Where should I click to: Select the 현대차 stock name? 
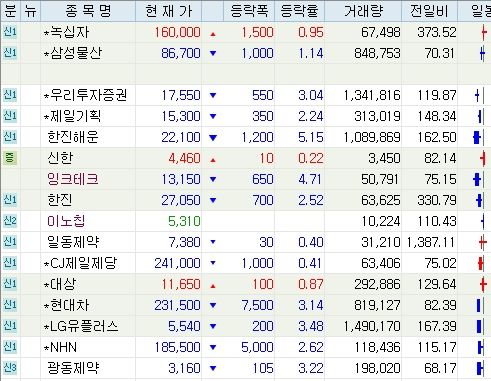[67, 305]
